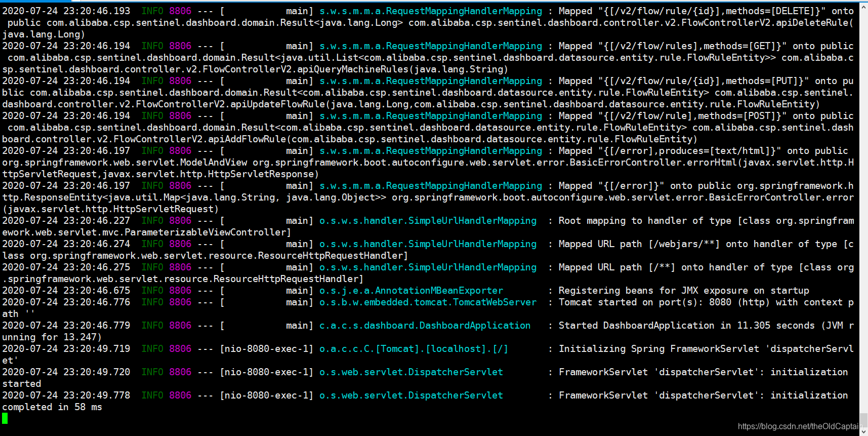
Task: Click the "{[/v2/flow/rules],methods=[GET]}" mapping
Action: pyautogui.click(x=692, y=46)
